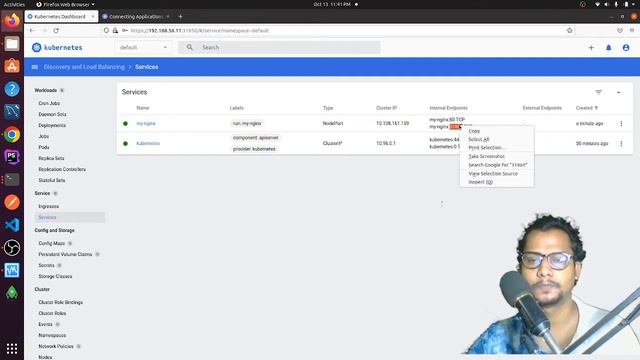Open Terminal from the dock
Screen dimensions: 640x360
tap(12, 180)
